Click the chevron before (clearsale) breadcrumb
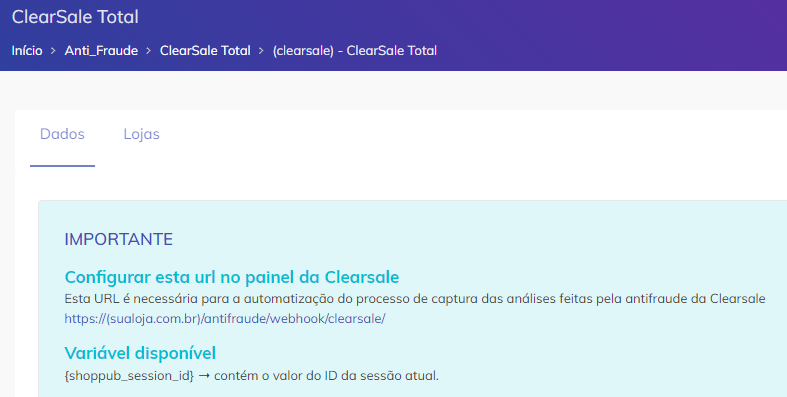Image resolution: width=787 pixels, height=397 pixels. (x=261, y=51)
